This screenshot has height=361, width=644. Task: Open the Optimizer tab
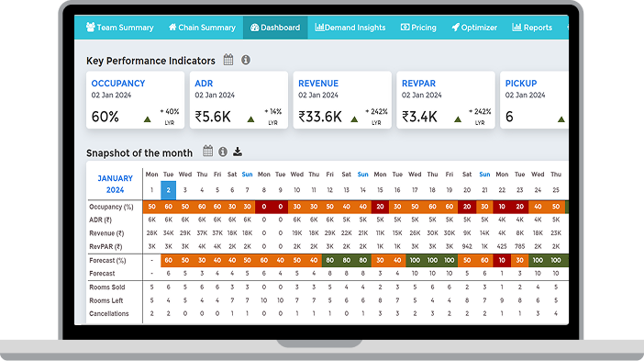(x=474, y=28)
